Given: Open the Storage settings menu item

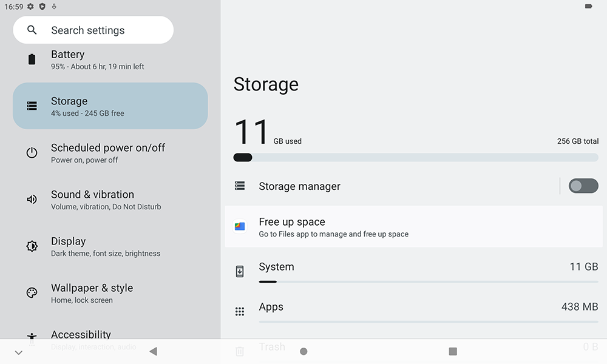Looking at the screenshot, I should 110,106.
